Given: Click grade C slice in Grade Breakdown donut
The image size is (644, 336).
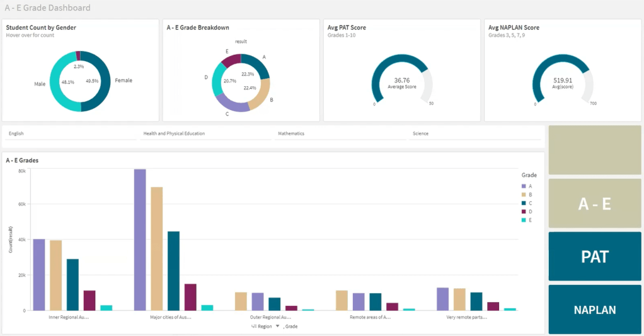Looking at the screenshot, I should point(232,105).
